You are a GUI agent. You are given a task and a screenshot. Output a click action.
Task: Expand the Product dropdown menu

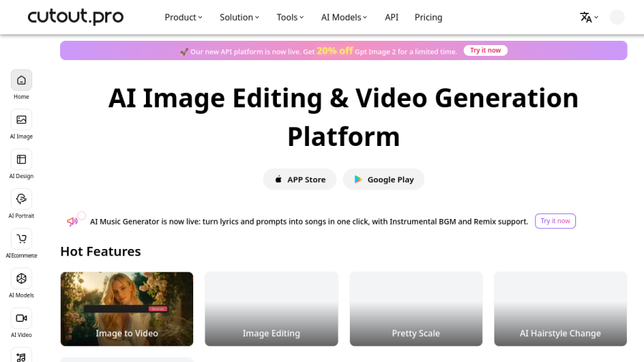point(183,17)
